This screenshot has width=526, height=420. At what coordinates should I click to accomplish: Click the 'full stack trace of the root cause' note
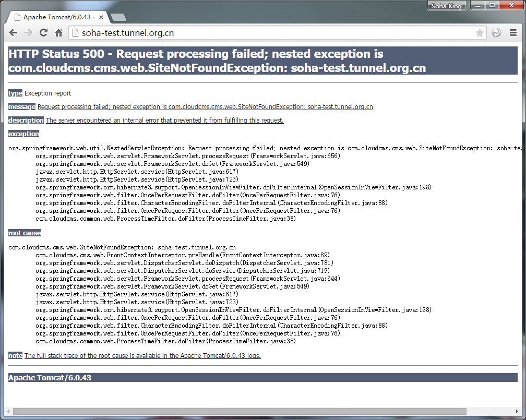pyautogui.click(x=142, y=356)
